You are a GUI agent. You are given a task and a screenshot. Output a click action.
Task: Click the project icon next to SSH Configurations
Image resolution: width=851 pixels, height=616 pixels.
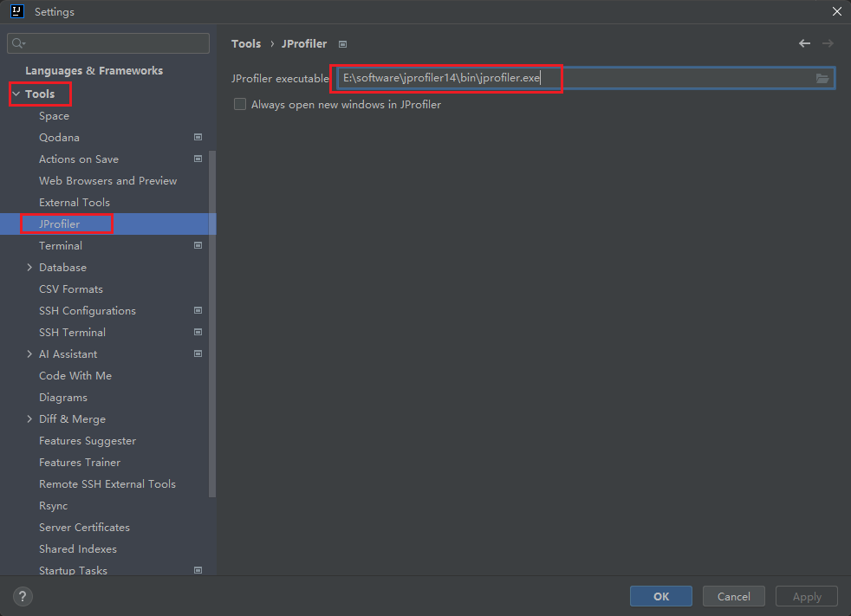[198, 310]
